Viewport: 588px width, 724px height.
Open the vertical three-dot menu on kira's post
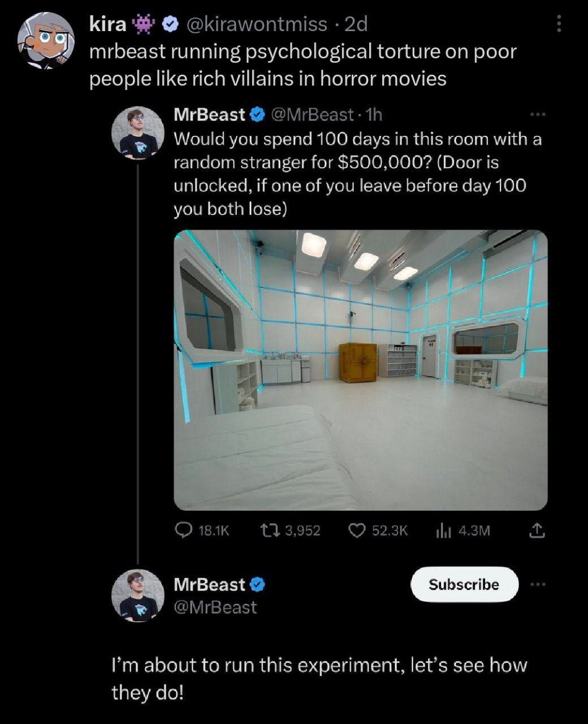click(559, 24)
